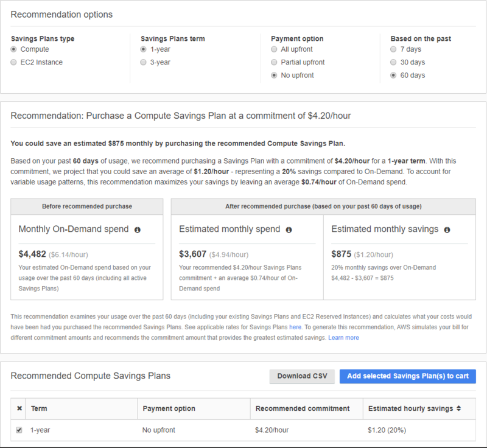Viewport: 487px width, 448px height.
Task: Choose the 3-year term option
Action: coord(144,62)
